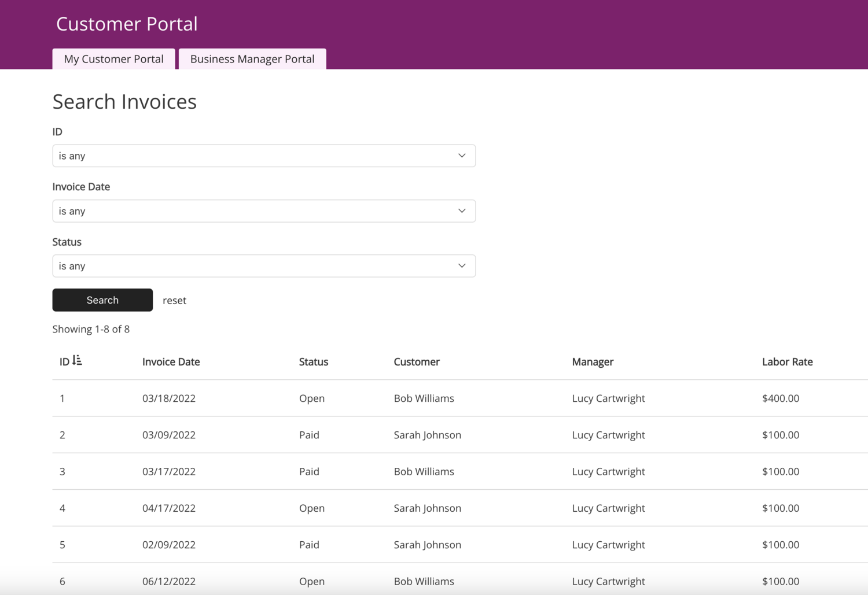The width and height of the screenshot is (868, 595).
Task: Sort by Invoice Date column header
Action: click(171, 362)
